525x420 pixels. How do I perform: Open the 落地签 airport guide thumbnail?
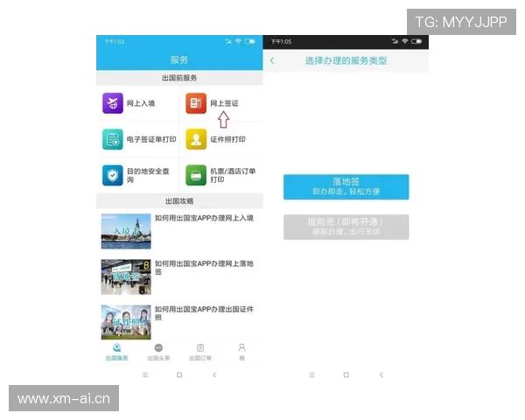[x=126, y=277]
